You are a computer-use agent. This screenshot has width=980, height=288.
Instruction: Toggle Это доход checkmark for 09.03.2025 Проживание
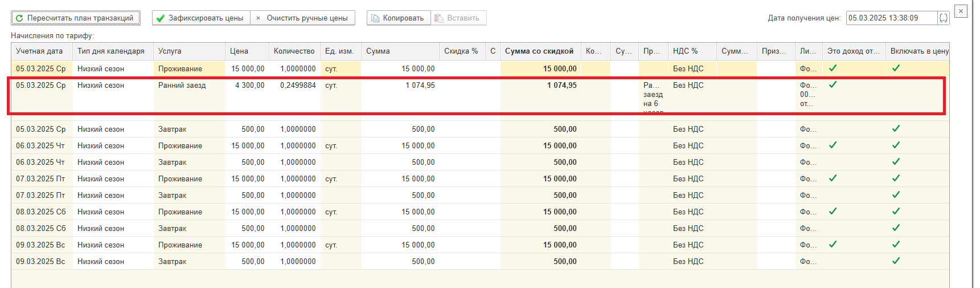click(x=833, y=244)
